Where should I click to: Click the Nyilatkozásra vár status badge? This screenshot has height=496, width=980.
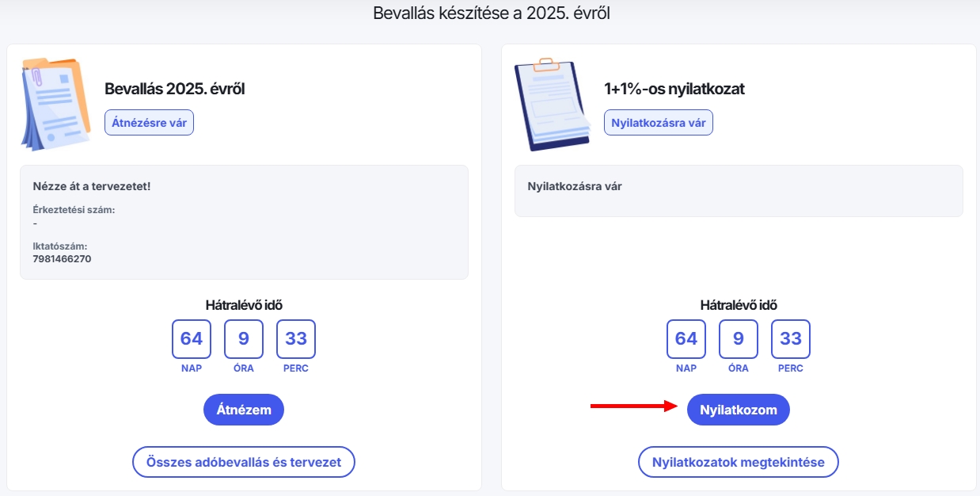[659, 123]
